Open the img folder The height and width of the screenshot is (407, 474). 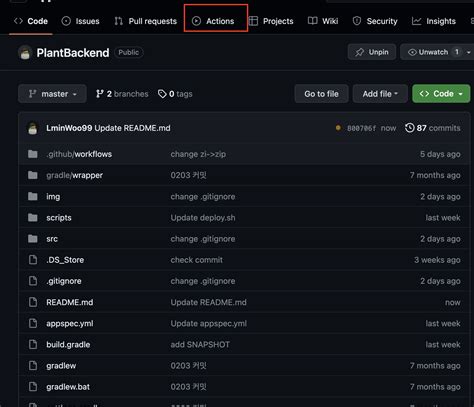53,197
